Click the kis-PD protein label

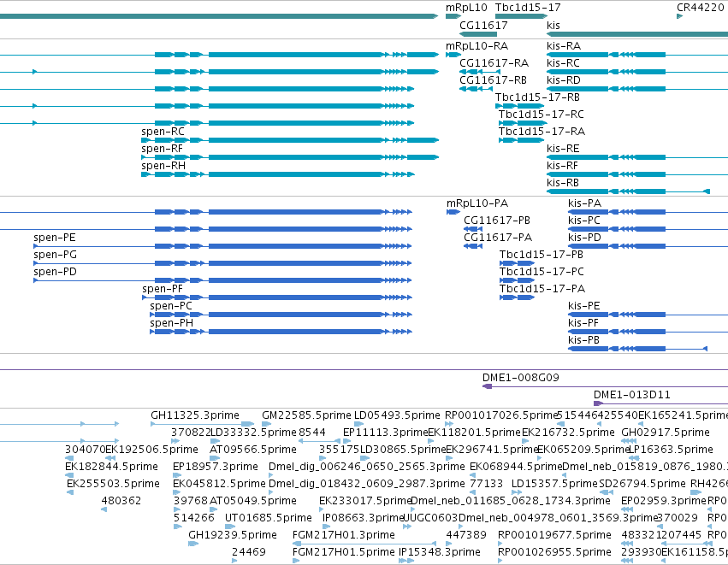pos(584,238)
